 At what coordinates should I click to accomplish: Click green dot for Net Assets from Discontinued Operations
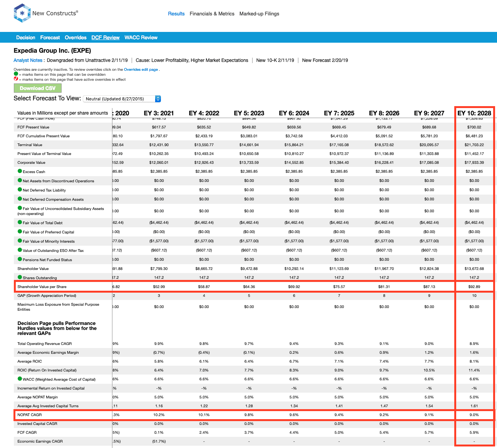click(x=20, y=180)
